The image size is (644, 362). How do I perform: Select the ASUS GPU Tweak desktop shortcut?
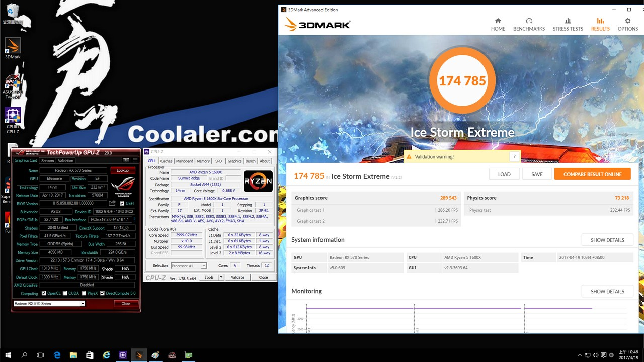[13, 86]
